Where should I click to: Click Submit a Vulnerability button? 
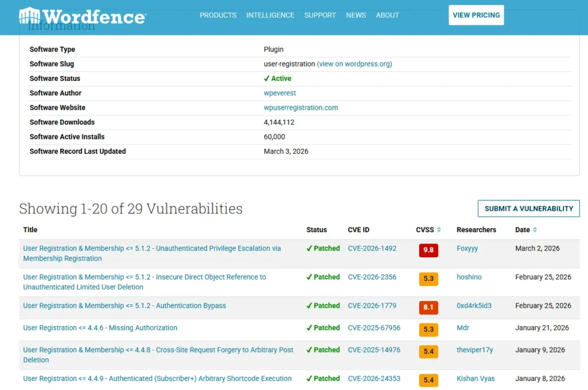528,208
